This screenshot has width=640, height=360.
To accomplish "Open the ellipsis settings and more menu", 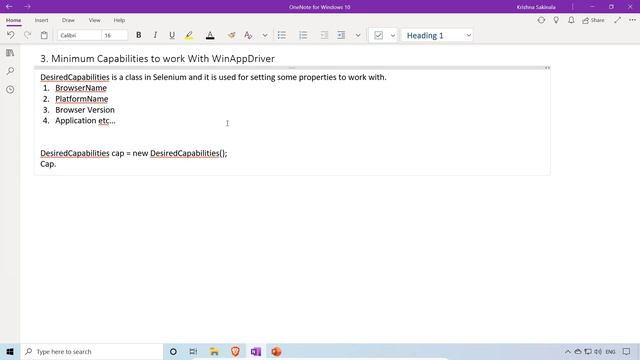I will 632,20.
